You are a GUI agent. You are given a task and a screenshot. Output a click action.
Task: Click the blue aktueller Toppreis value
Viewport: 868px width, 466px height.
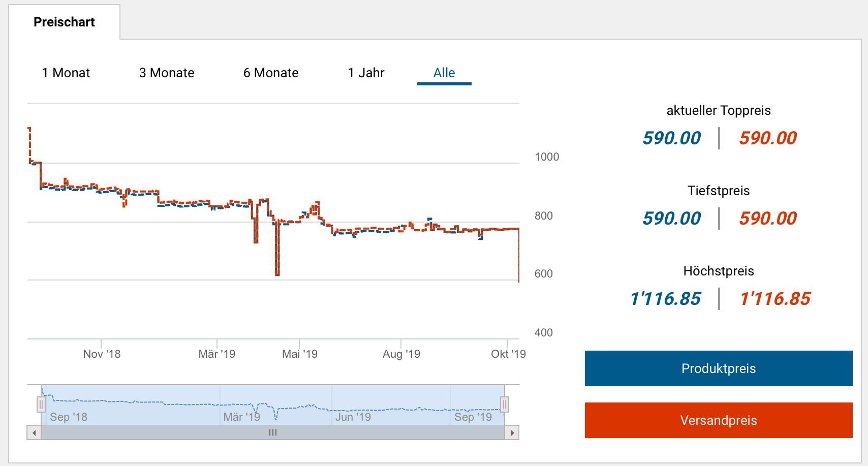[671, 138]
